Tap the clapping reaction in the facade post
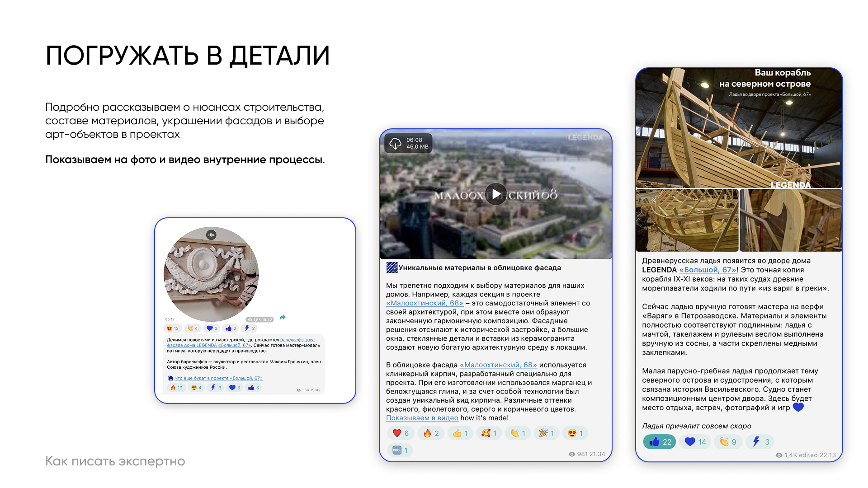The image size is (868, 488). click(x=518, y=433)
